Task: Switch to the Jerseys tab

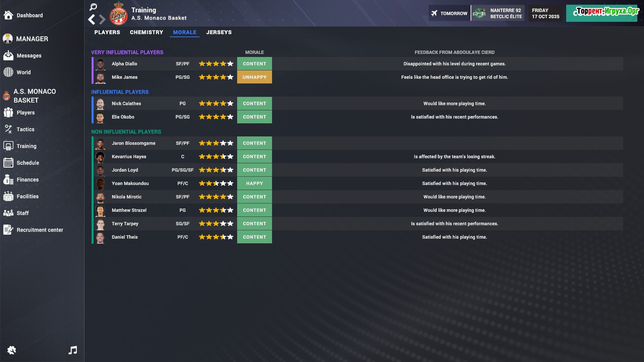Action: coord(219,32)
